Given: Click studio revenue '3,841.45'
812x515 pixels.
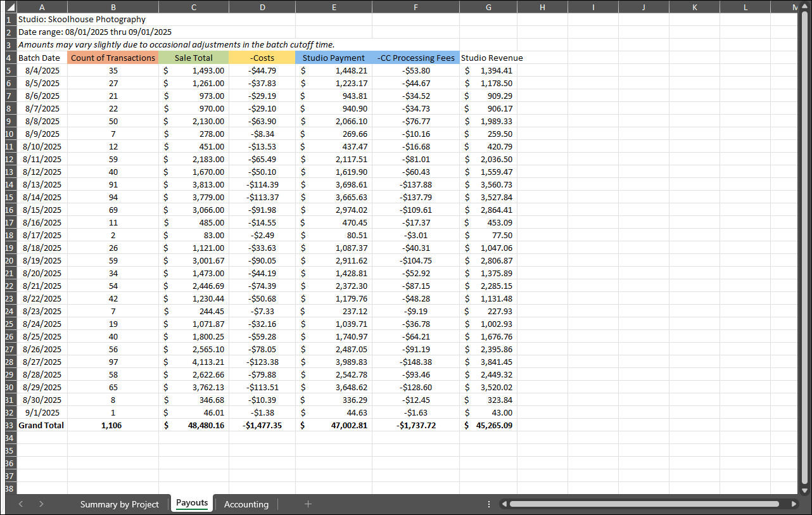Looking at the screenshot, I should coord(488,362).
